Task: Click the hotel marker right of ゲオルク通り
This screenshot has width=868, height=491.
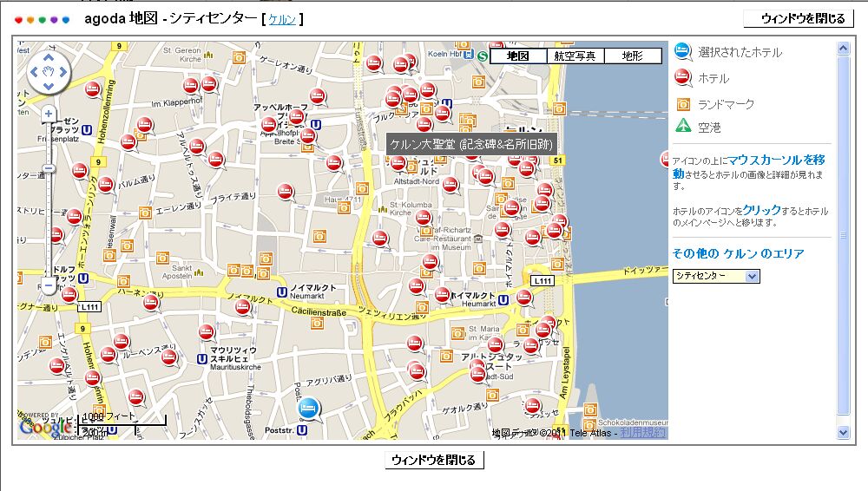Action: 533,406
